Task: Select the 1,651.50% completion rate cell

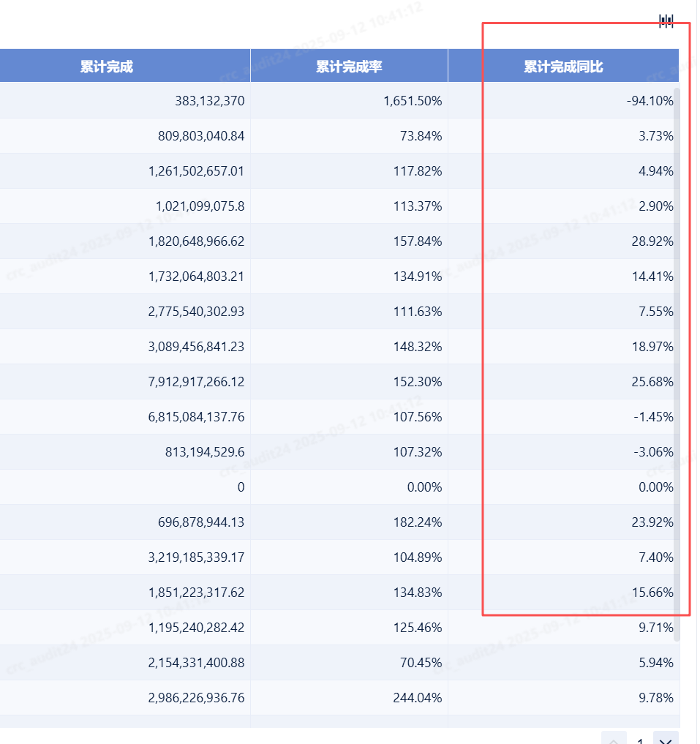Action: (413, 101)
